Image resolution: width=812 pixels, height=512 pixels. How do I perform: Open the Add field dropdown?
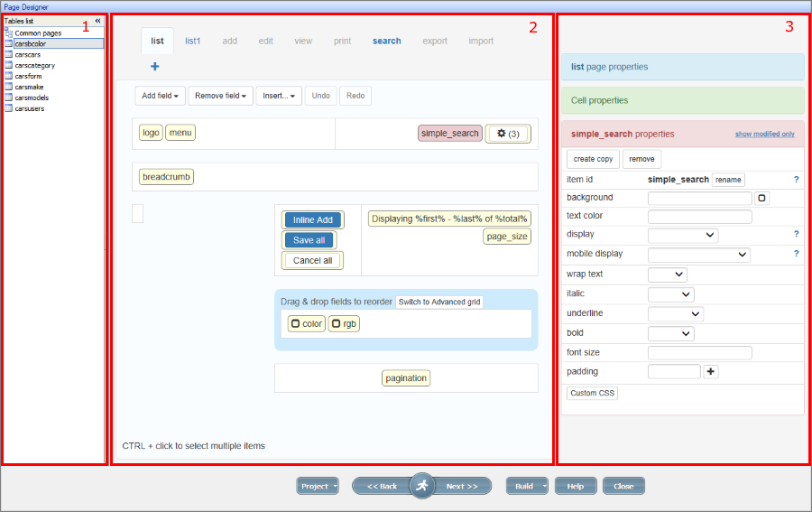point(161,96)
